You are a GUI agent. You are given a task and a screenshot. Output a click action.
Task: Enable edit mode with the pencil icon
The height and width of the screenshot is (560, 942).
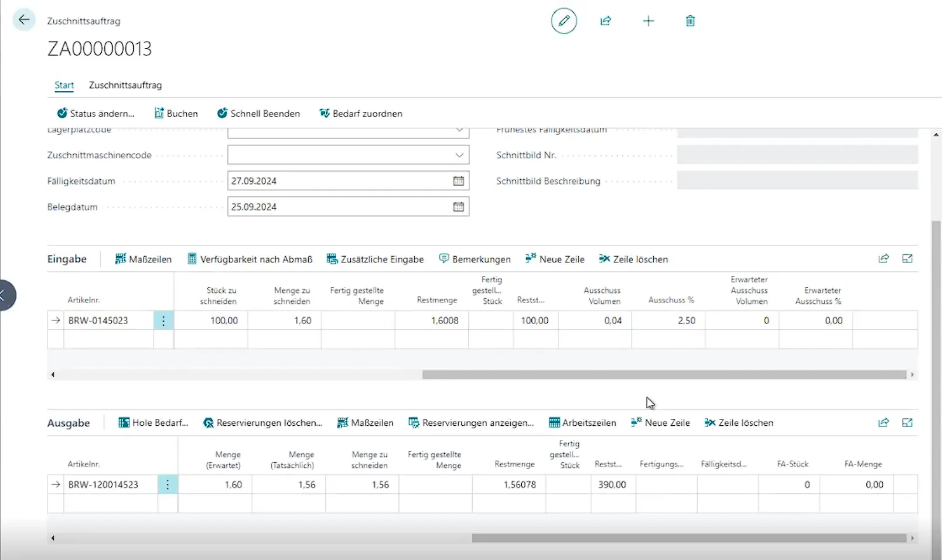pyautogui.click(x=564, y=21)
